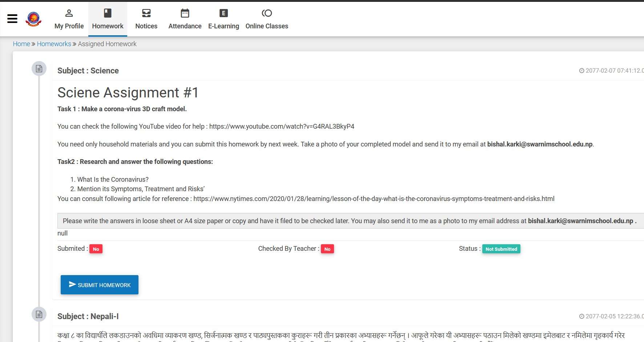Click the Science homework timestamp clock icon

coord(581,71)
